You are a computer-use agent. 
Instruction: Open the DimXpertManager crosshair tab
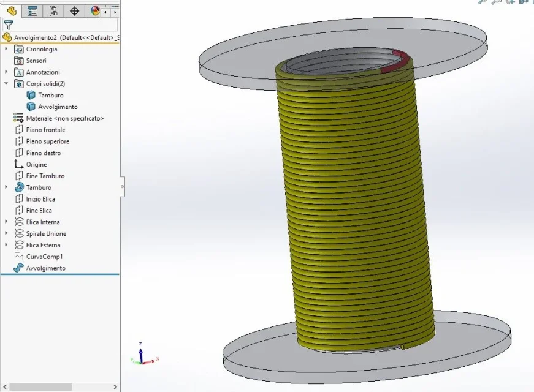click(x=74, y=11)
